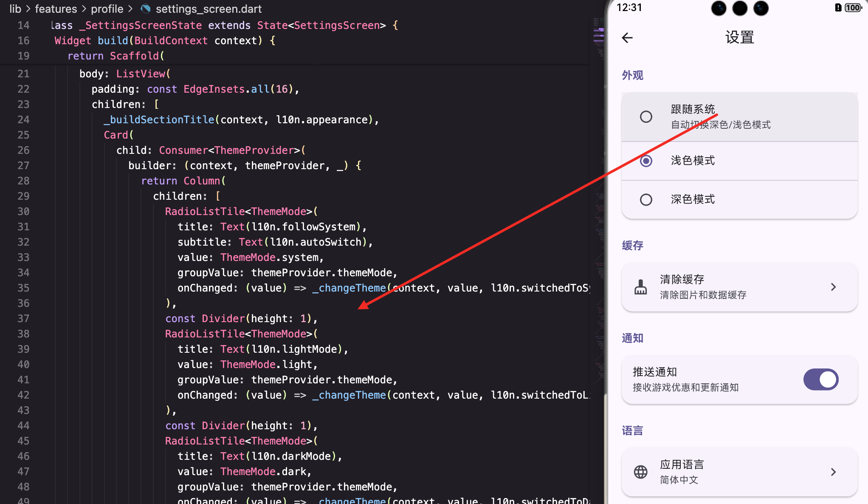This screenshot has height=504, width=868.
Task: Click the sticky scroll line 'return Scaffold('
Action: [116, 56]
